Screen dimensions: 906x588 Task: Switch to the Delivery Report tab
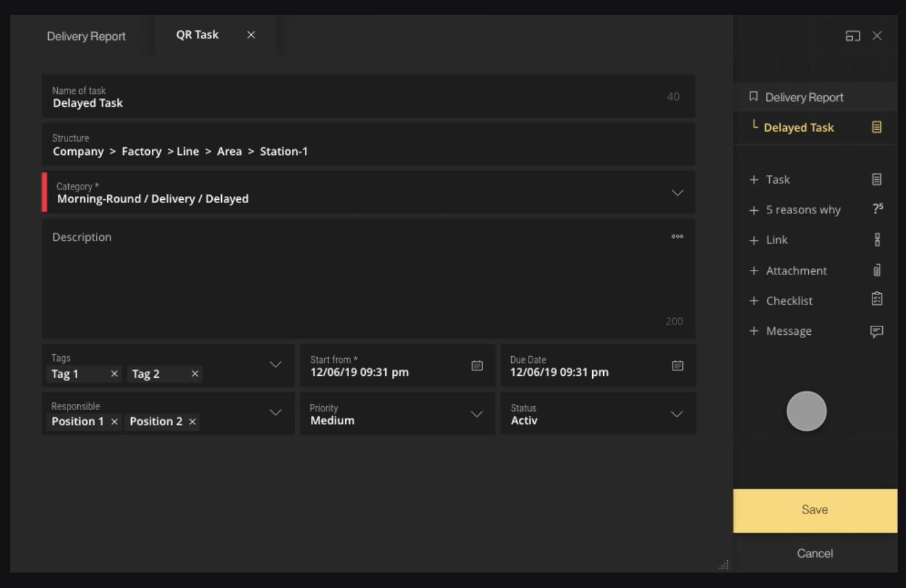click(x=86, y=36)
